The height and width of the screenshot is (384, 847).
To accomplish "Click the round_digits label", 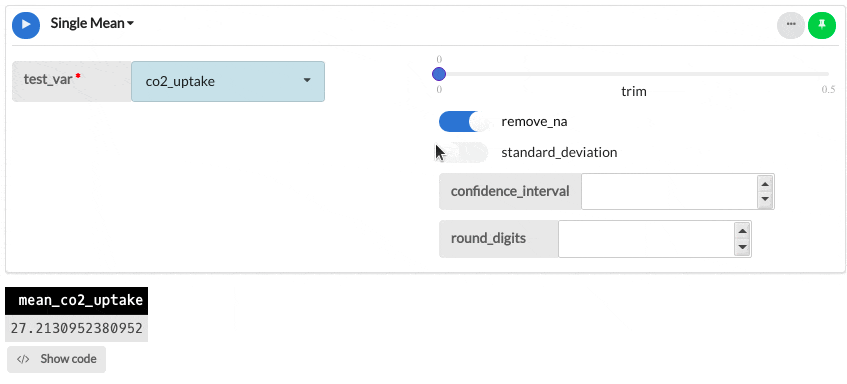I will [x=499, y=239].
